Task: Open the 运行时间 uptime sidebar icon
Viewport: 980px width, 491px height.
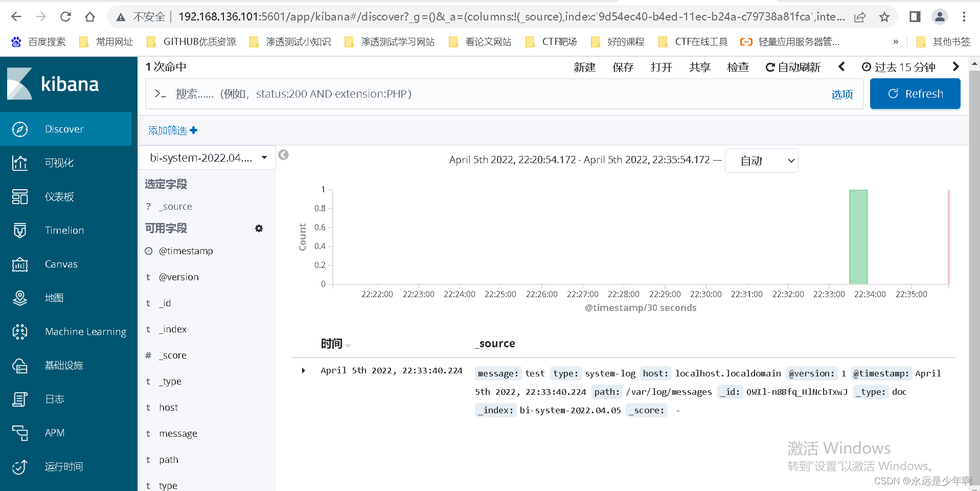Action: (19, 466)
